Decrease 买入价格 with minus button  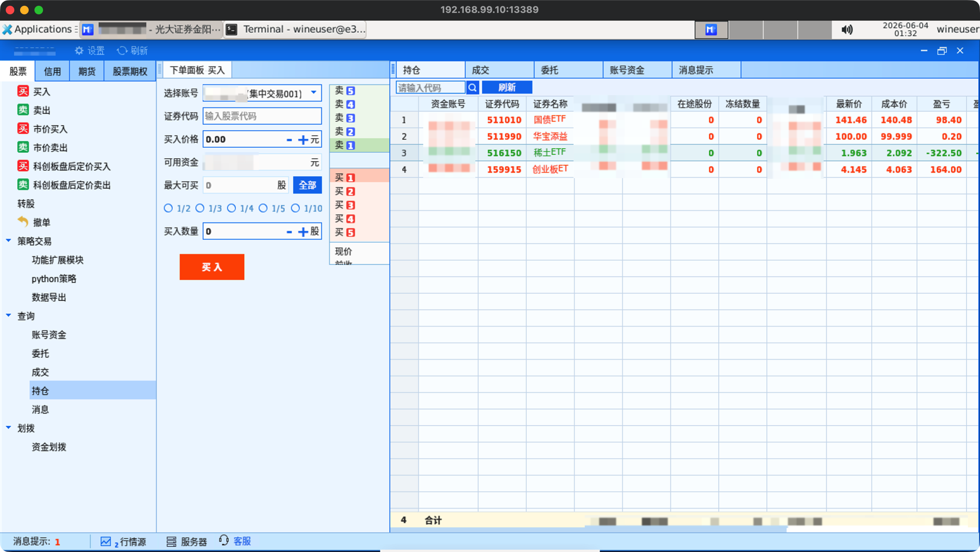click(x=289, y=140)
